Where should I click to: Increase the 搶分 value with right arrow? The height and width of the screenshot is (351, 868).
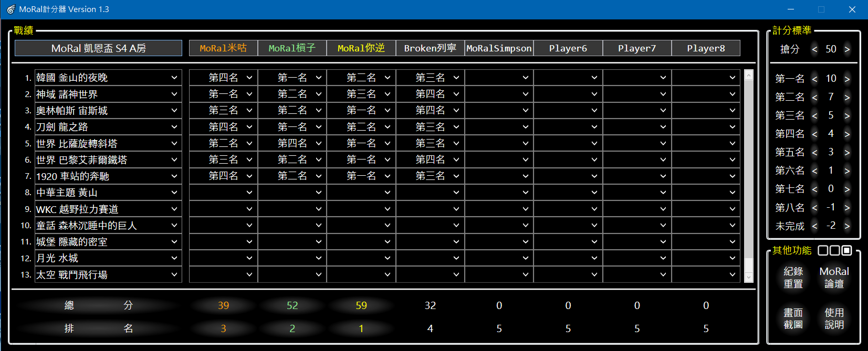click(x=847, y=49)
